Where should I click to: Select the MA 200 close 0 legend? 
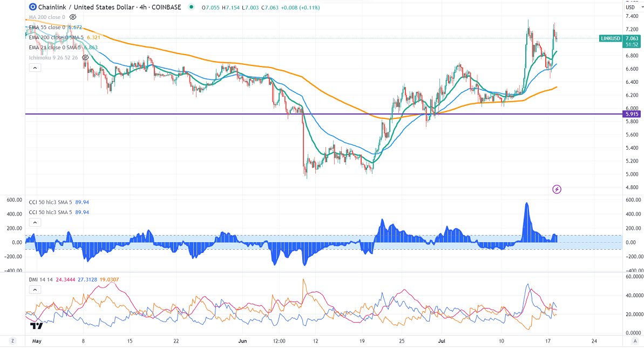click(x=47, y=17)
